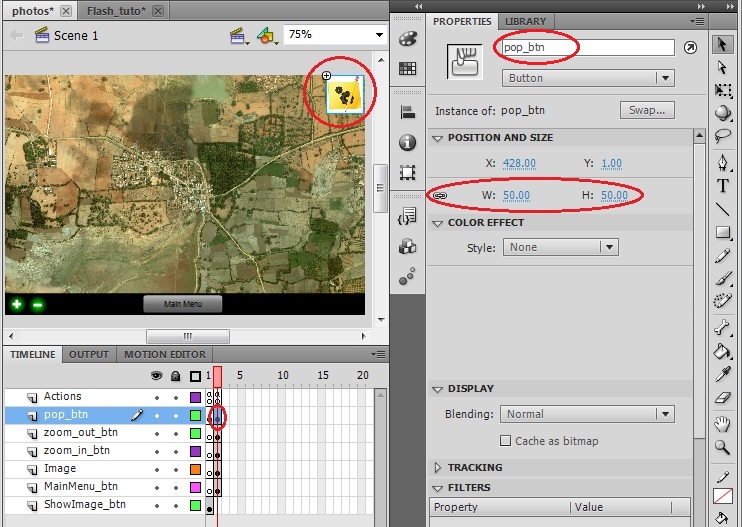
Task: Click the orange outline swatch of Image layer
Action: (x=195, y=470)
